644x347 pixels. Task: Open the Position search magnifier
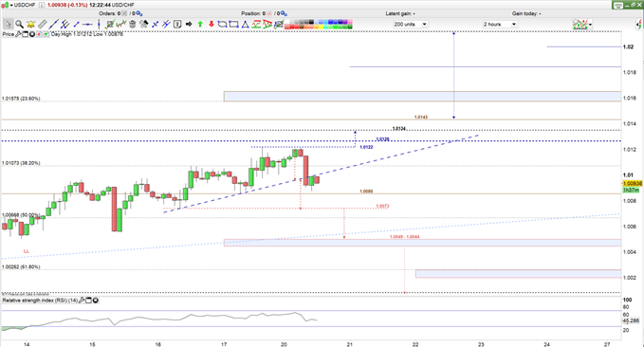(x=284, y=13)
